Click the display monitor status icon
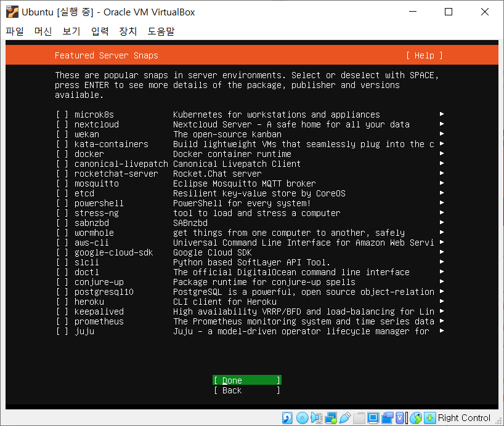The width and height of the screenshot is (504, 426). point(373,417)
